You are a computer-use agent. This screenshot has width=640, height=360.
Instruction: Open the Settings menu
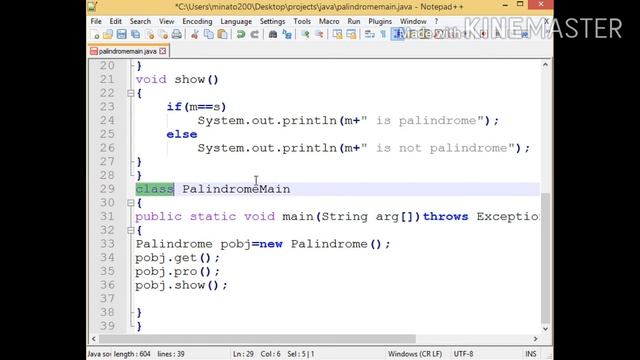272,21
